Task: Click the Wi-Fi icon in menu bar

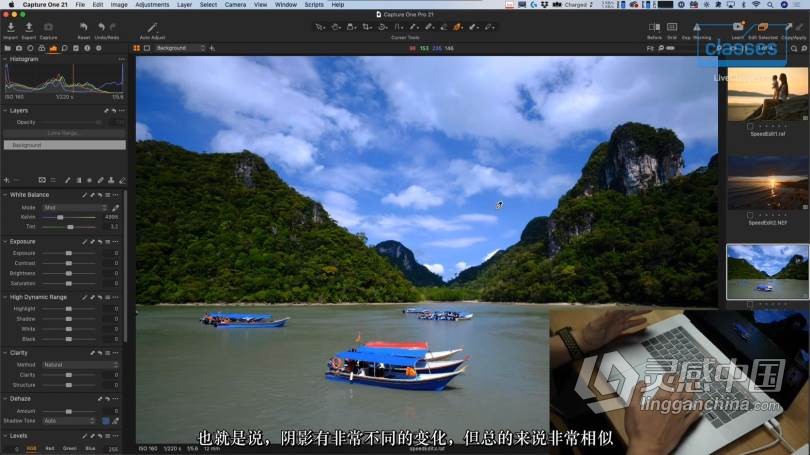Action: click(756, 5)
